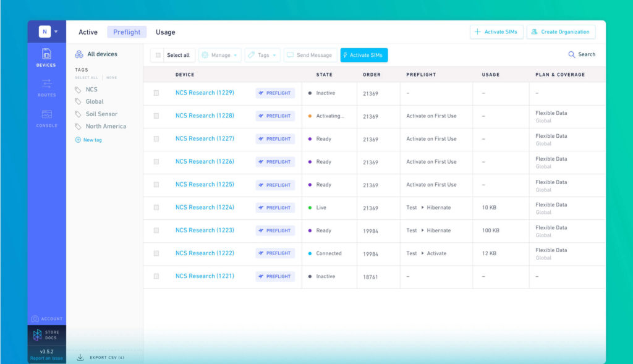Open the Account icon in sidebar
The height and width of the screenshot is (364, 633).
tap(35, 319)
